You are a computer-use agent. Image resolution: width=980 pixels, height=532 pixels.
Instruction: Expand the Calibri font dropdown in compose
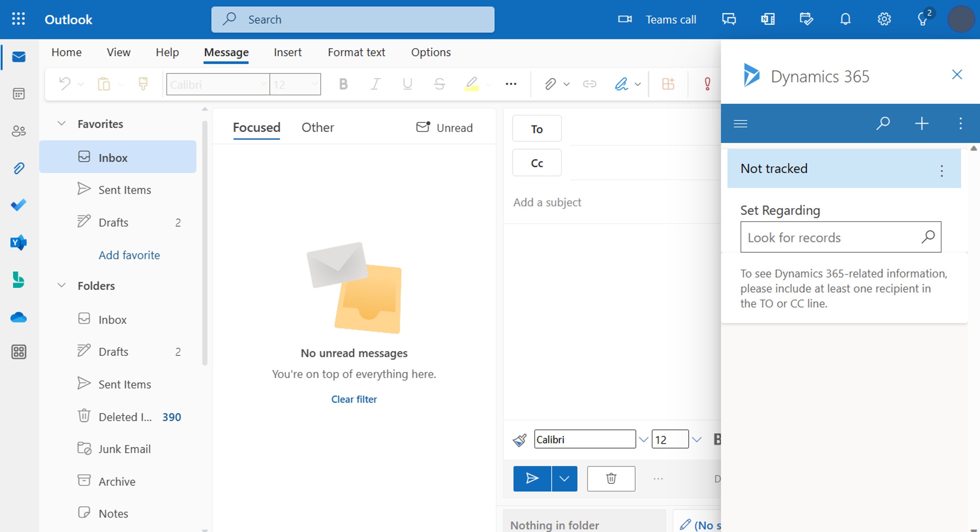(643, 439)
